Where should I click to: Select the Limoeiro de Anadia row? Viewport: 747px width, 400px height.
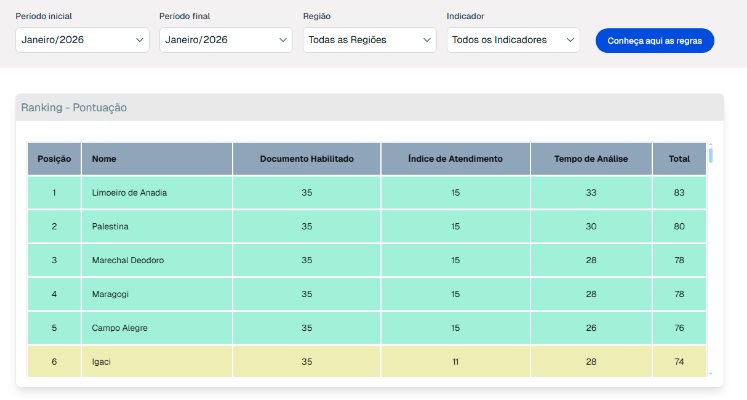129,192
